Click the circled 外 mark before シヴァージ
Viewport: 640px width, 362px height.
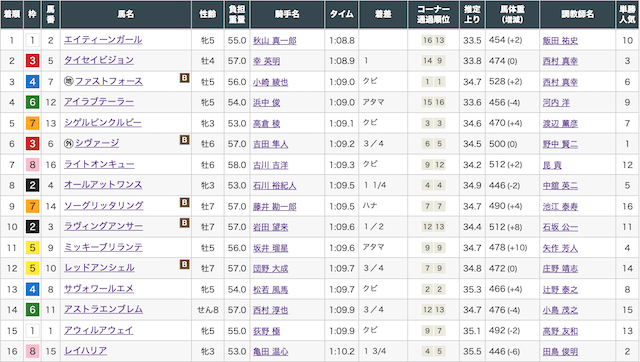(x=69, y=143)
